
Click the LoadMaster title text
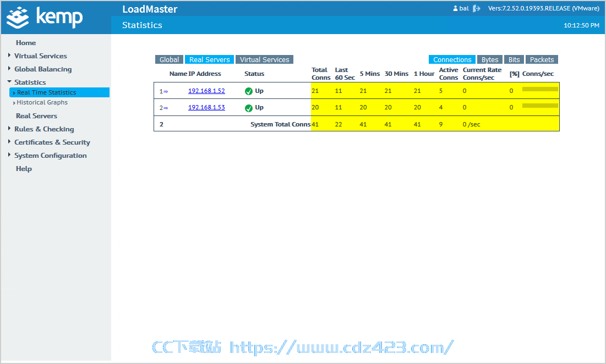coord(150,9)
